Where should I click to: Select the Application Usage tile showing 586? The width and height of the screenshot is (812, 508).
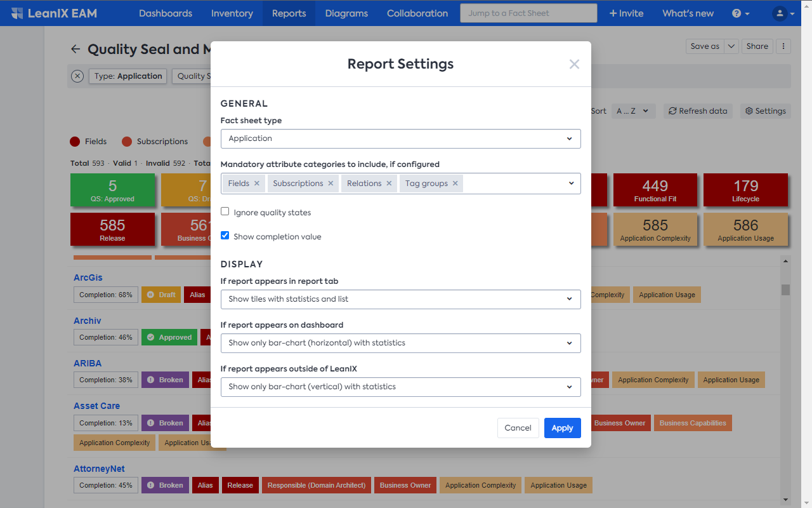(x=746, y=229)
